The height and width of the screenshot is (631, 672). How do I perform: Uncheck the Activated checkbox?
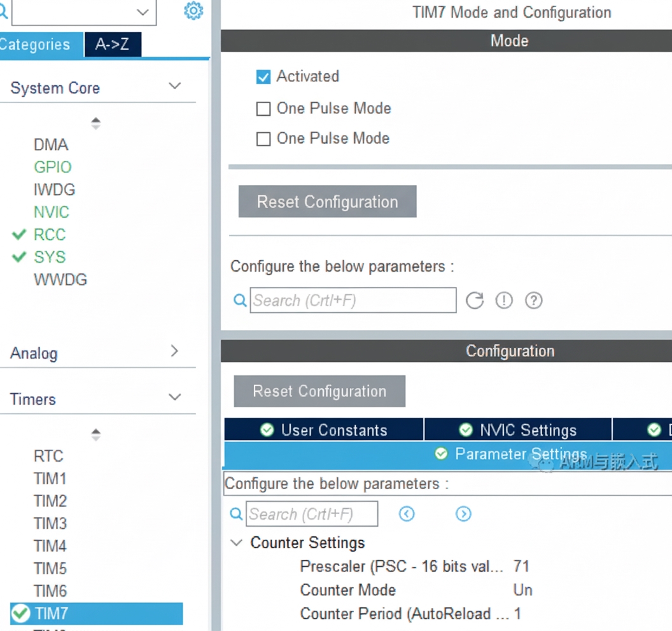tap(263, 77)
